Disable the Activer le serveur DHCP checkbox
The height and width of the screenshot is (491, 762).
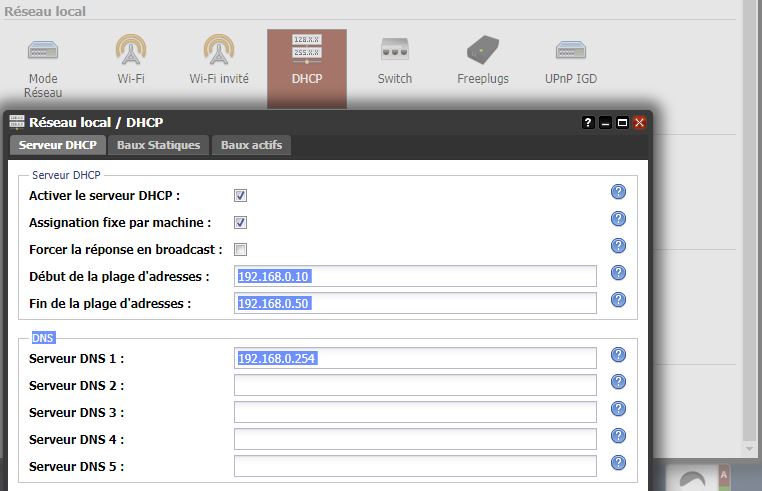pos(240,196)
